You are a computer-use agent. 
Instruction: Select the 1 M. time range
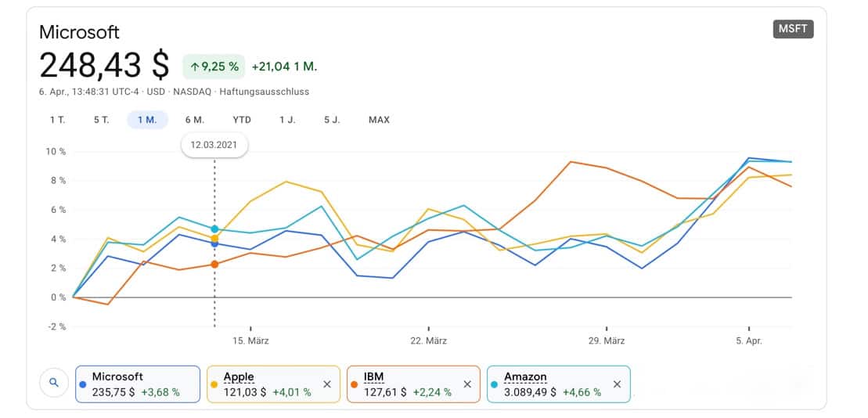point(147,120)
